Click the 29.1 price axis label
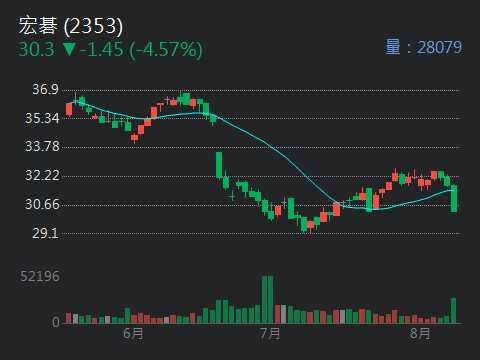This screenshot has width=480, height=360. point(45,233)
